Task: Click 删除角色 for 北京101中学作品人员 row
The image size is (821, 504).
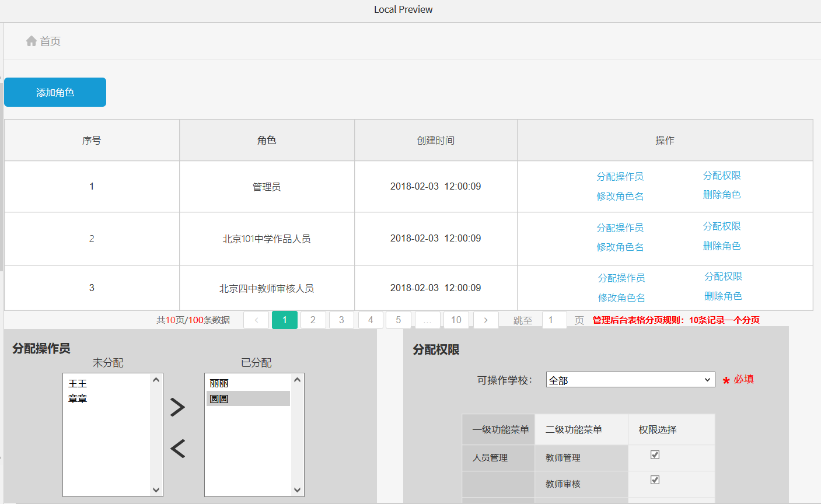Action: 722,246
